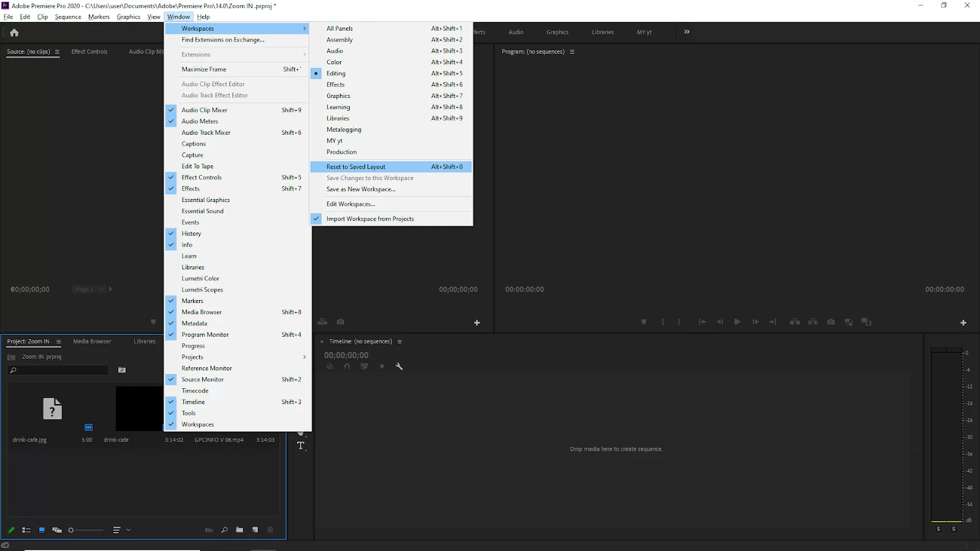Click Add Marker in Program Monitor
Image resolution: width=980 pixels, height=551 pixels.
644,322
